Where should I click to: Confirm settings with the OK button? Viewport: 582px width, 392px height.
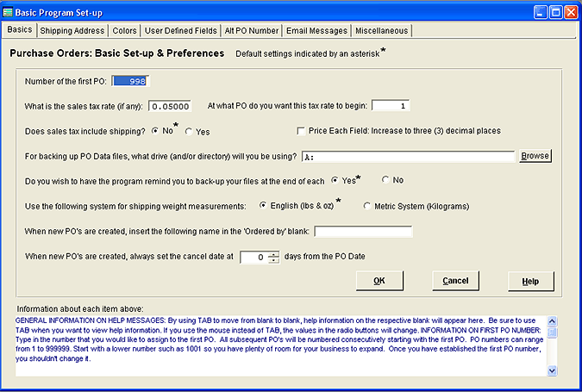tap(379, 281)
